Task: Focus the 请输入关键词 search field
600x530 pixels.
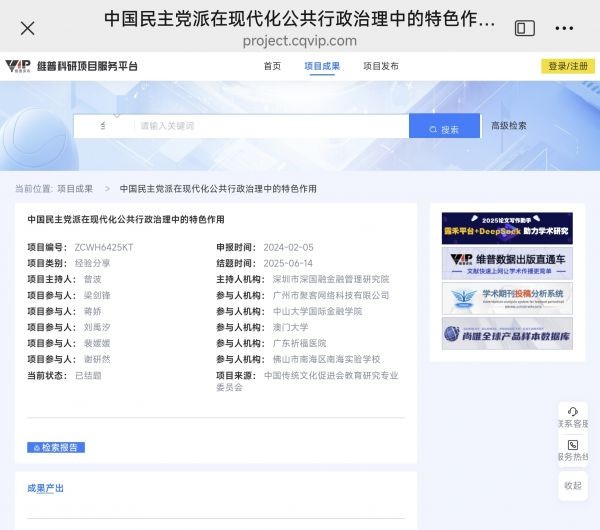Action: coord(272,126)
